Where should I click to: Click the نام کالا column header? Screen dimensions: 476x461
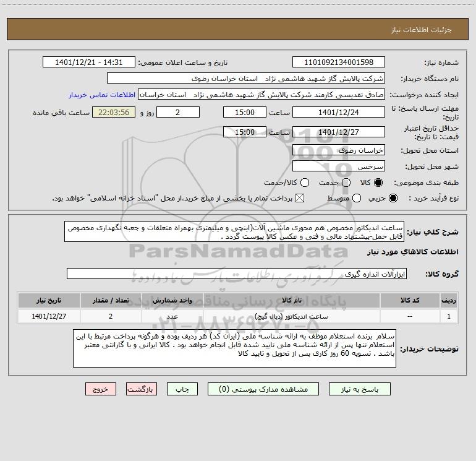(291, 300)
